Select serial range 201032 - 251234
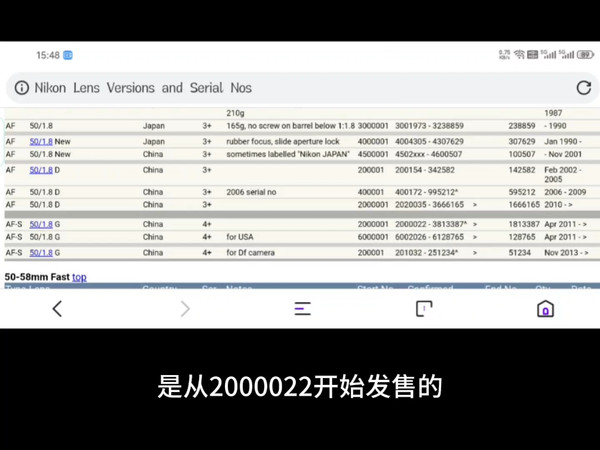Viewport: 600px width, 450px height. 426,253
